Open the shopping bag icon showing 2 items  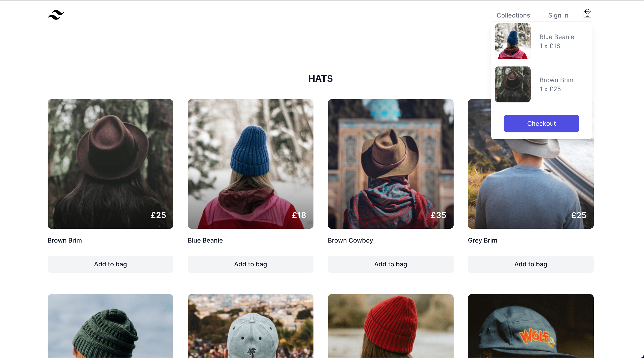tap(587, 14)
